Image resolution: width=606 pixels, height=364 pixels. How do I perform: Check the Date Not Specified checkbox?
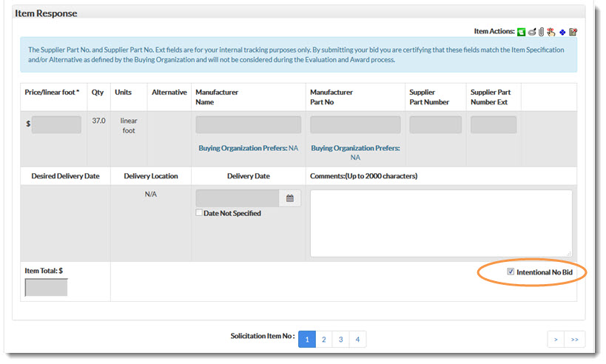coord(199,212)
